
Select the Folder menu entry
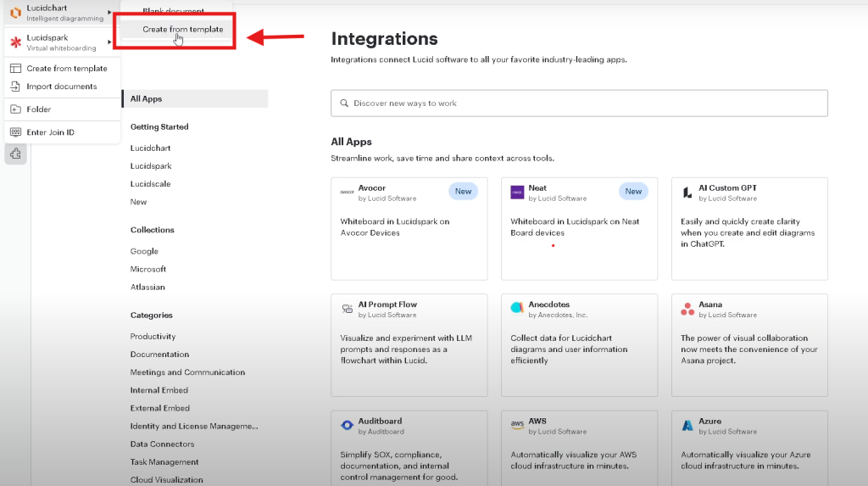pyautogui.click(x=39, y=109)
